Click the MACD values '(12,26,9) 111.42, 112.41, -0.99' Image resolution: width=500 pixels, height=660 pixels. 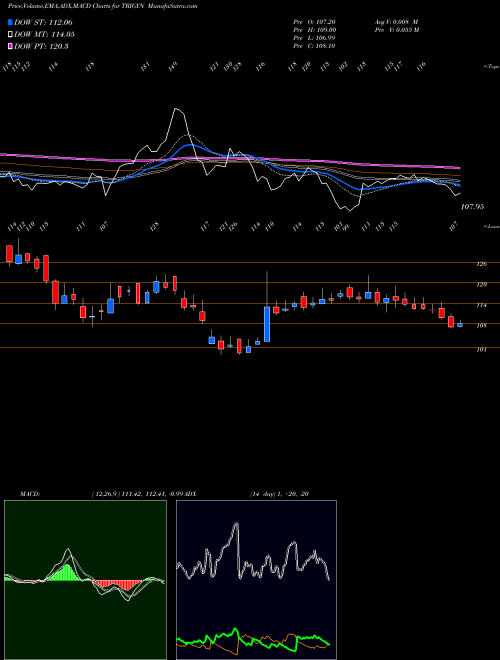pos(137,494)
